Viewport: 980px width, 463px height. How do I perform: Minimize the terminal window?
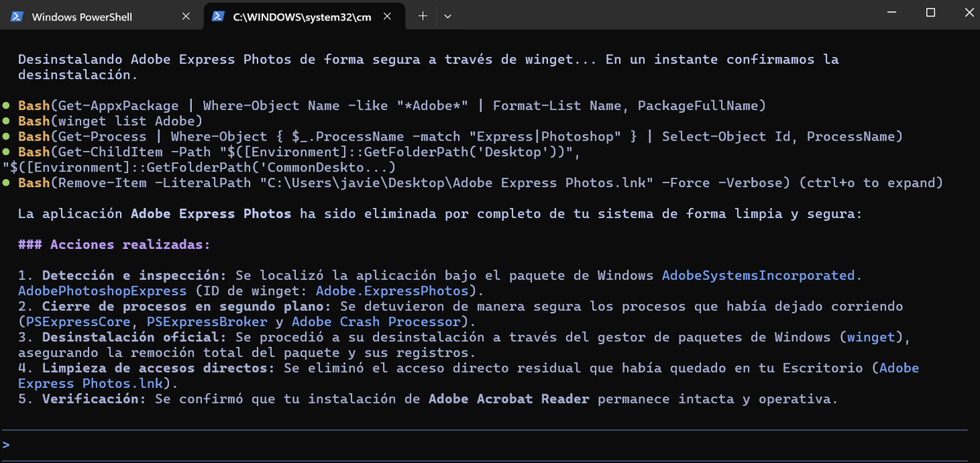click(892, 12)
